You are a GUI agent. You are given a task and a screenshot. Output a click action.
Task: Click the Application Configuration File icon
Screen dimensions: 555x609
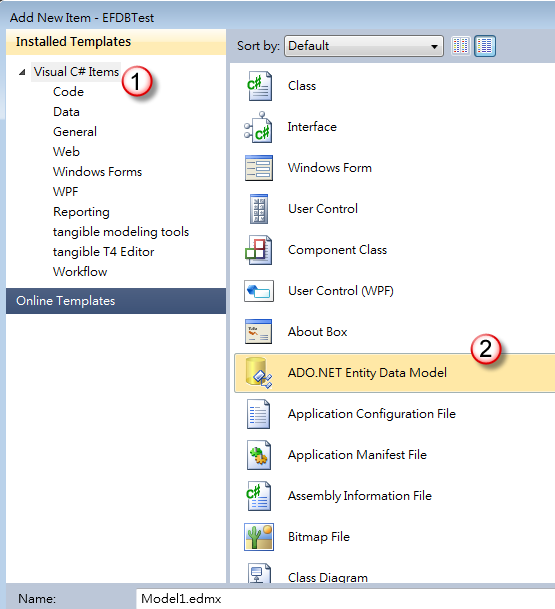tap(259, 414)
